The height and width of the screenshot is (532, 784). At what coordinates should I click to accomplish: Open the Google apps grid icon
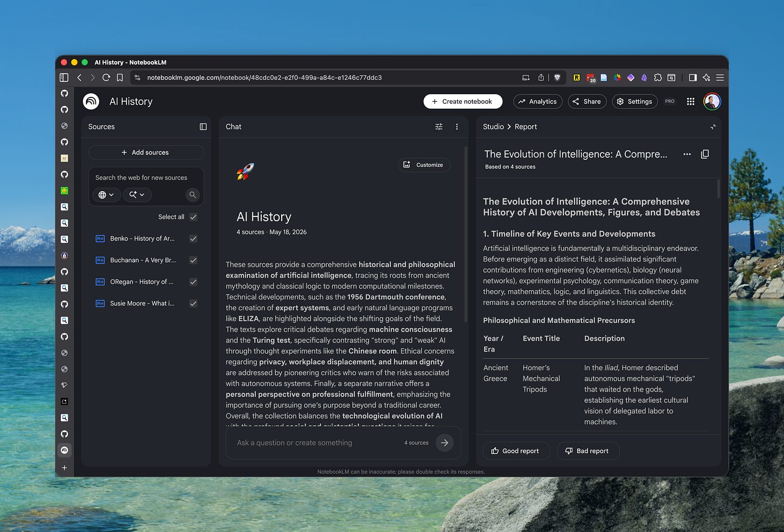(x=691, y=101)
